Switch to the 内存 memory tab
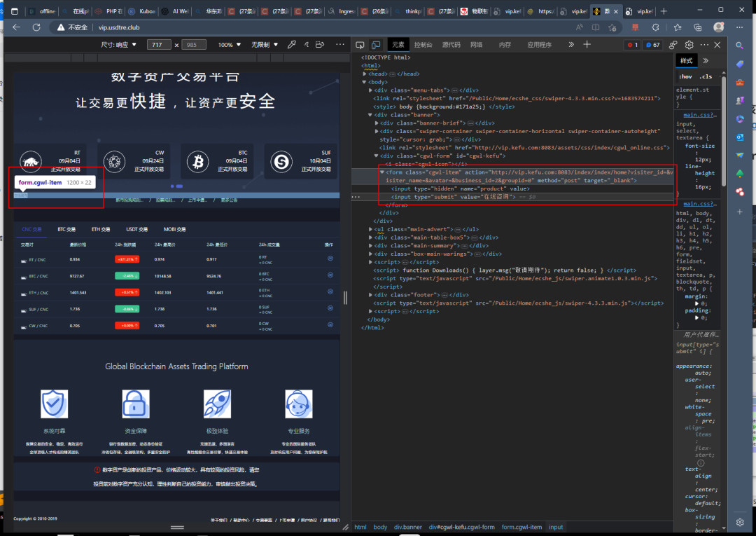Viewport: 756px width, 536px height. click(505, 45)
